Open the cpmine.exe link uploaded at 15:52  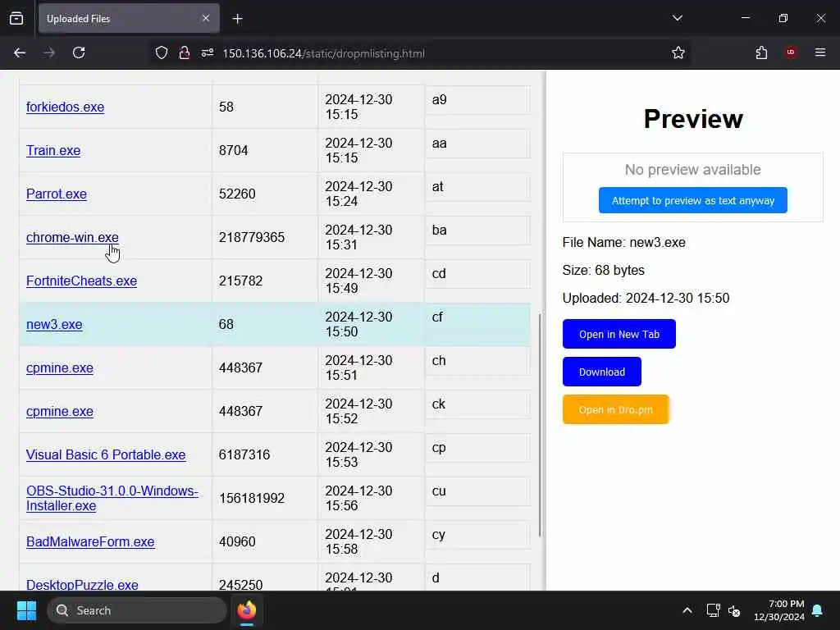(59, 412)
